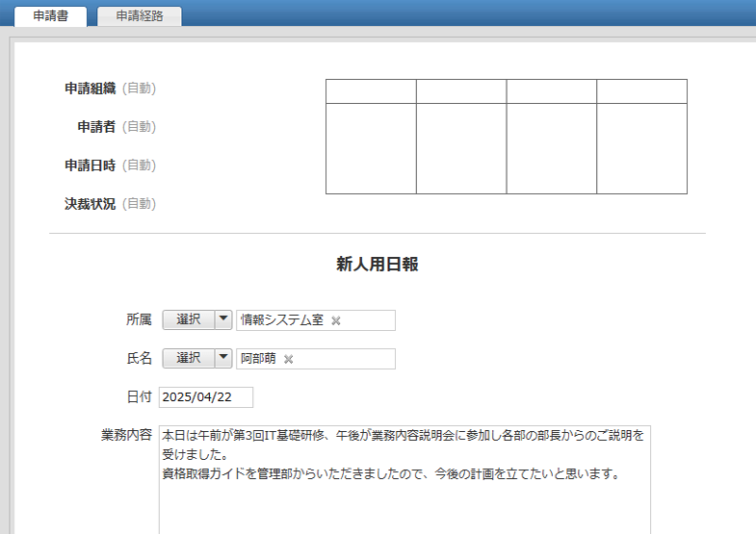
Task: Click the leftmost large approval stamp cell
Action: [x=371, y=148]
